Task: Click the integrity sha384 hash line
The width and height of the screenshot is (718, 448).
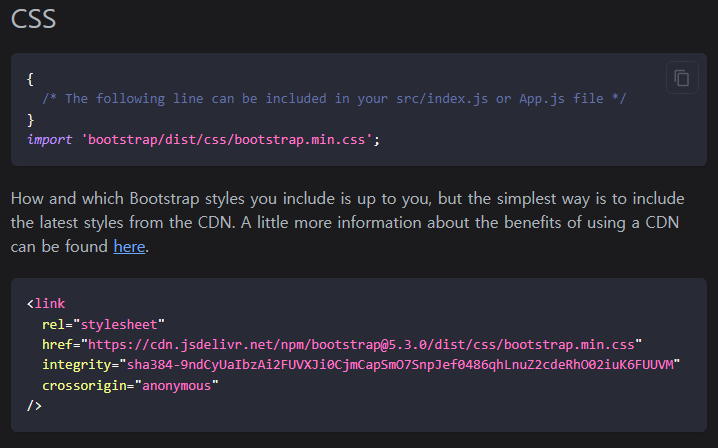Action: pos(361,365)
